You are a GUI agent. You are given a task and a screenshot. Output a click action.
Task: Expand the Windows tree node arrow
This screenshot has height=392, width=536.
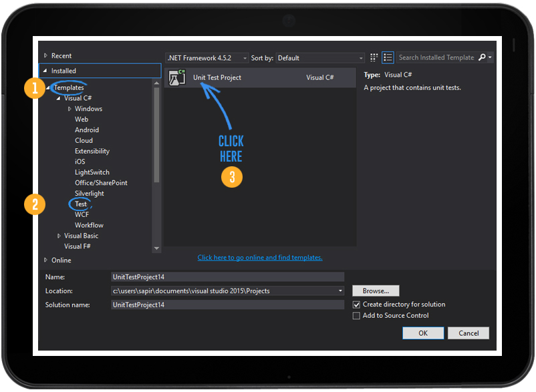pyautogui.click(x=70, y=109)
